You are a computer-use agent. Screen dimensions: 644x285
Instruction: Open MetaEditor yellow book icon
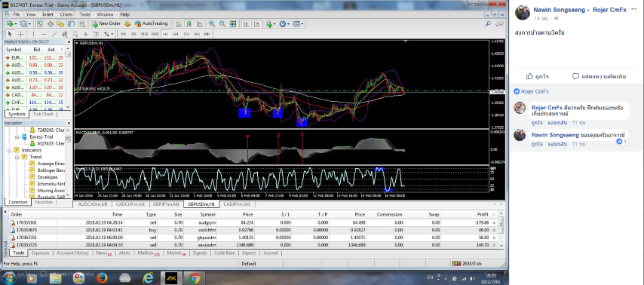tap(127, 24)
